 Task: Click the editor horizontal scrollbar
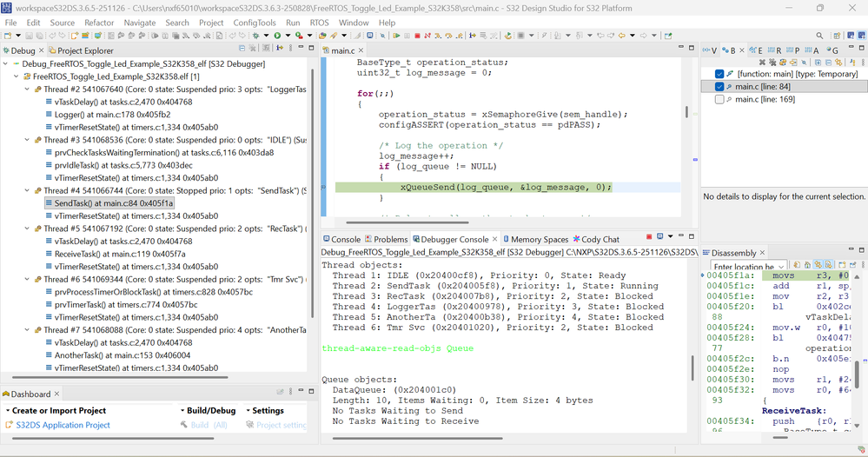tap(407, 222)
